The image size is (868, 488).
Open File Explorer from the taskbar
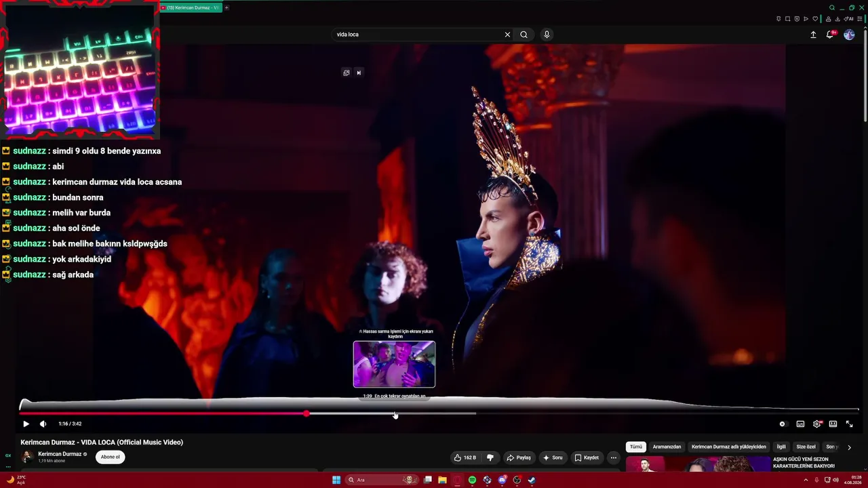[442, 480]
